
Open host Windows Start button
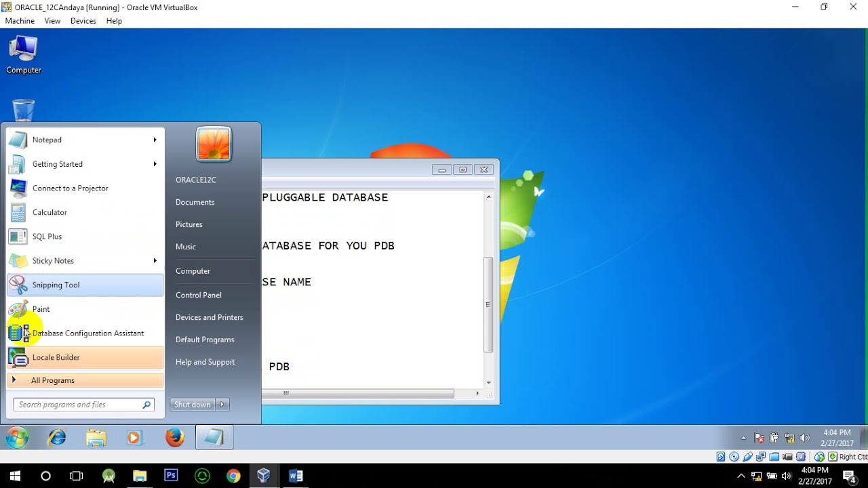coord(15,476)
